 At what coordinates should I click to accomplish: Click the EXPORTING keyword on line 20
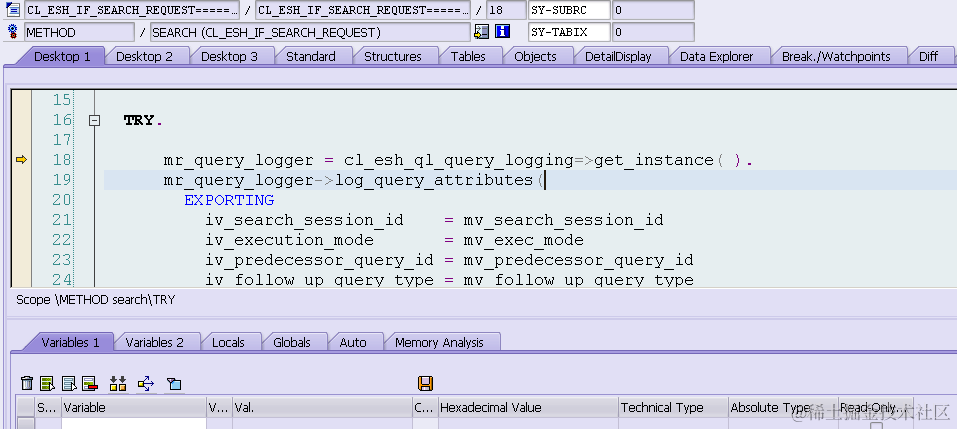coord(229,200)
